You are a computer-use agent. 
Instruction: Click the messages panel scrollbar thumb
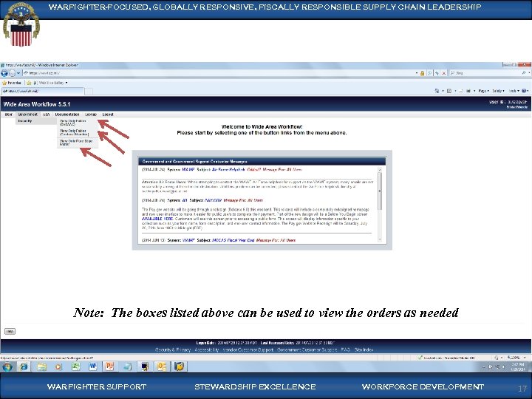point(380,191)
